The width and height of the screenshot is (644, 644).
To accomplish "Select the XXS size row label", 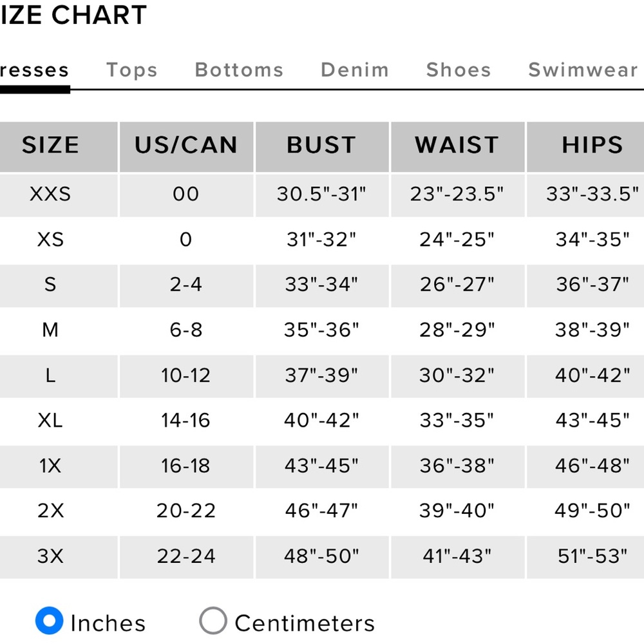I will click(x=50, y=195).
